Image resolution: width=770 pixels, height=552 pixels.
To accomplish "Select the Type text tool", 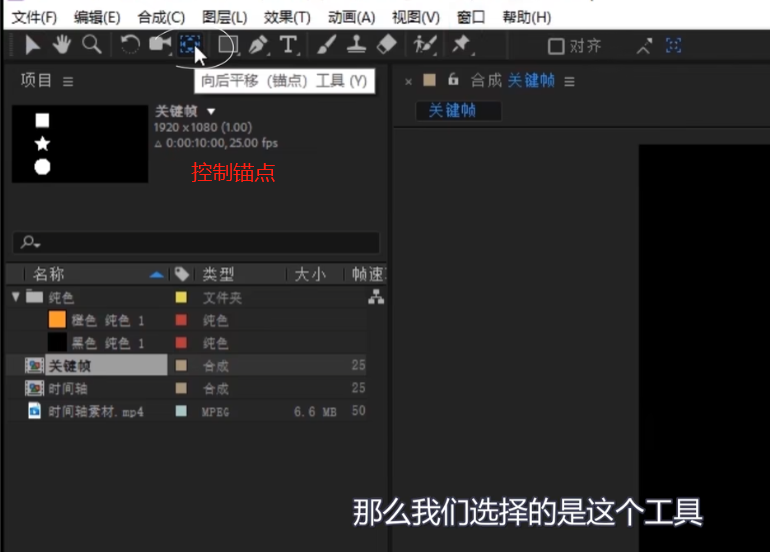I will coord(288,45).
